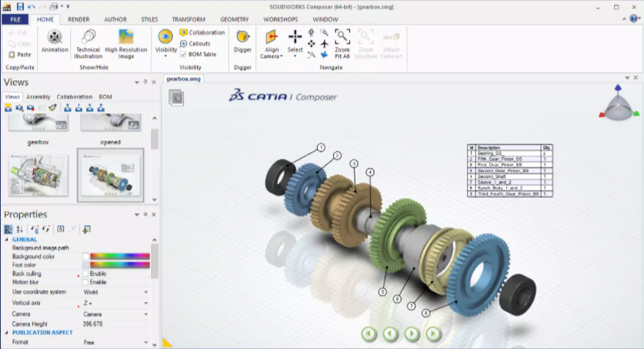
Task: Switch to the RENDER ribbon tab
Action: point(78,19)
